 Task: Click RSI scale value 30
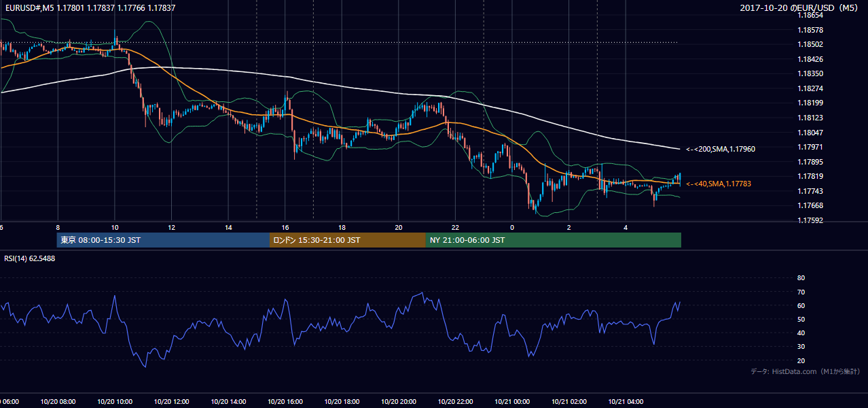801,347
